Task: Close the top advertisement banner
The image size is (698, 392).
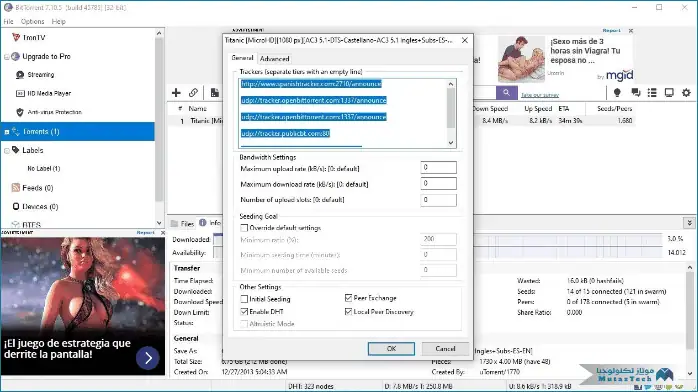Action: pos(631,31)
